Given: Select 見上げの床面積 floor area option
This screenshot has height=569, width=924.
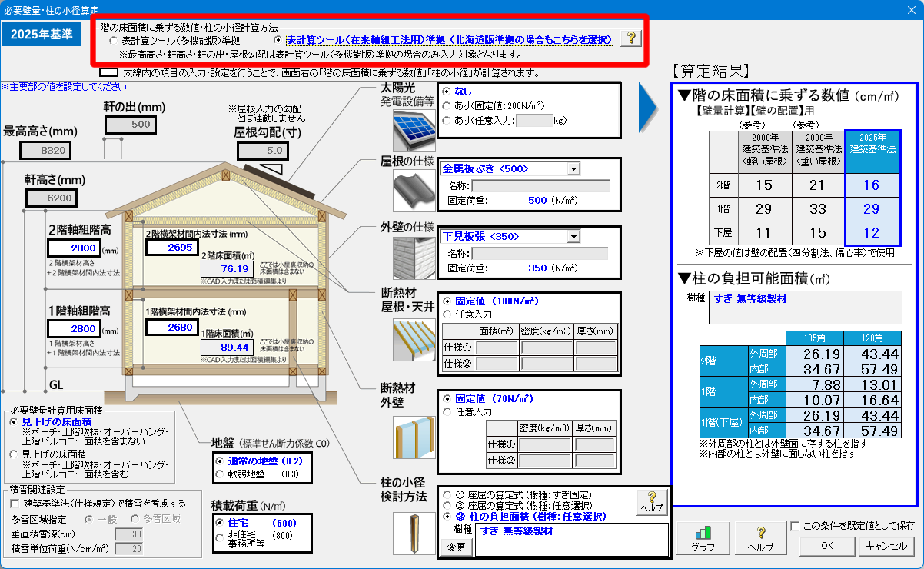Looking at the screenshot, I should point(14,454).
